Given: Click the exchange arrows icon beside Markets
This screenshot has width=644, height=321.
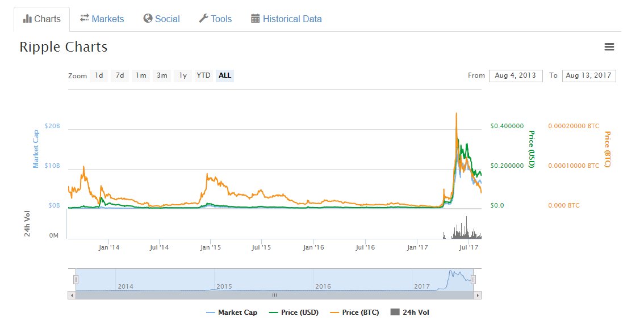Looking at the screenshot, I should click(85, 18).
